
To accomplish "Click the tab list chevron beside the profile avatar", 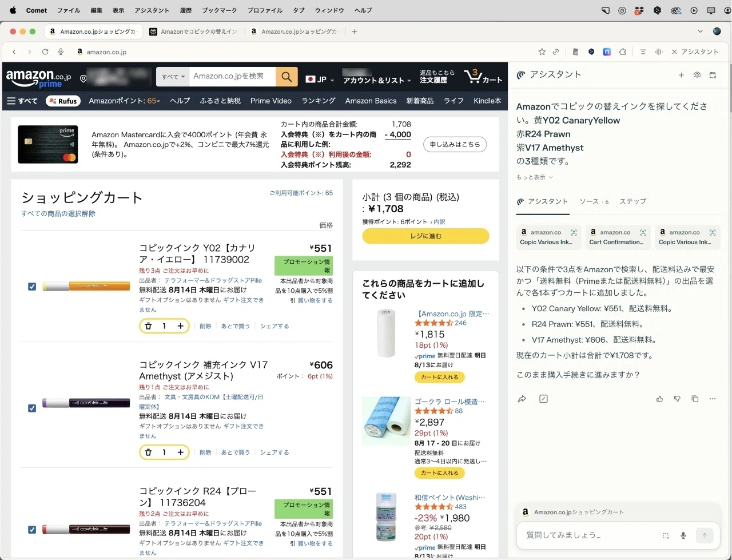I will pos(700,31).
